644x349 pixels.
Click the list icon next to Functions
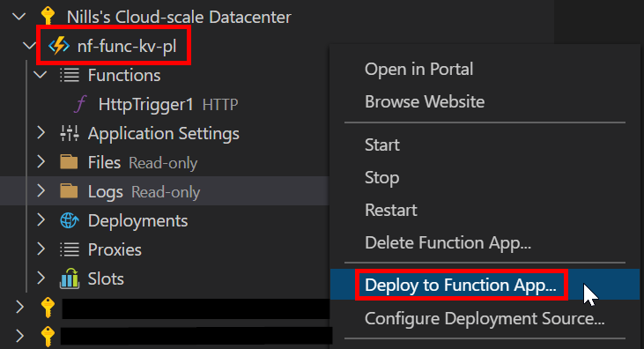point(70,75)
